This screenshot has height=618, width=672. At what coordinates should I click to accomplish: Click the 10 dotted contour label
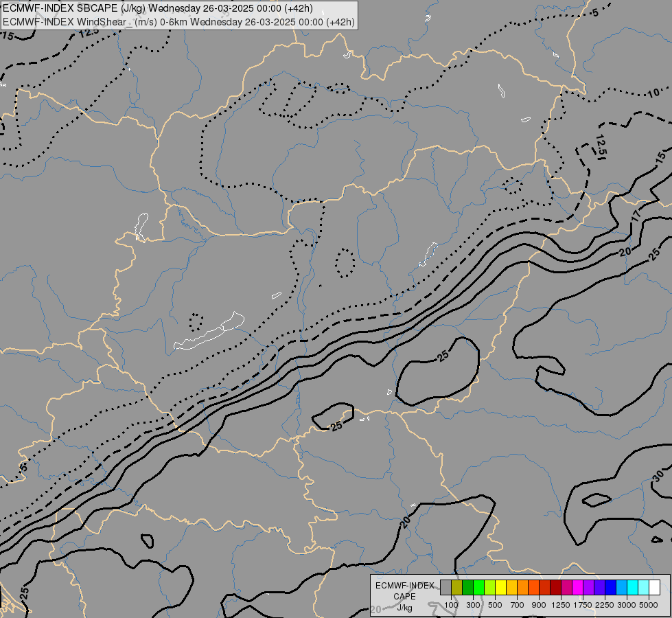[653, 93]
